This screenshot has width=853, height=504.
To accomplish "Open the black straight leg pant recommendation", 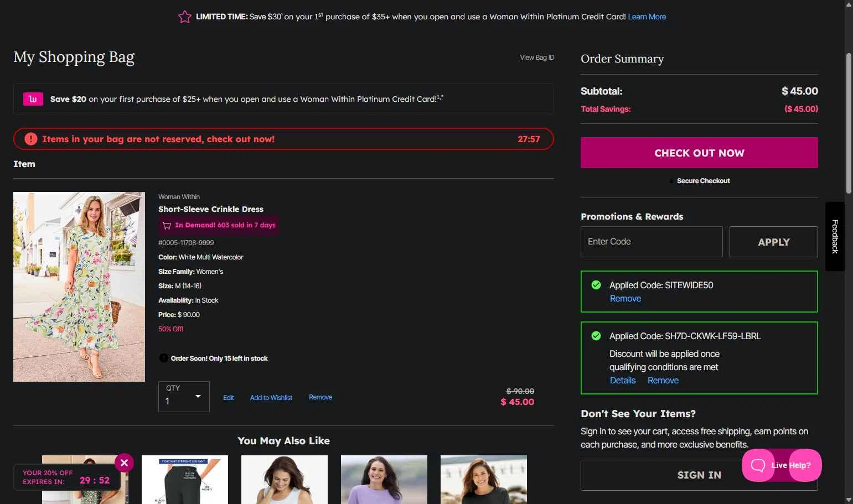I will 185,479.
